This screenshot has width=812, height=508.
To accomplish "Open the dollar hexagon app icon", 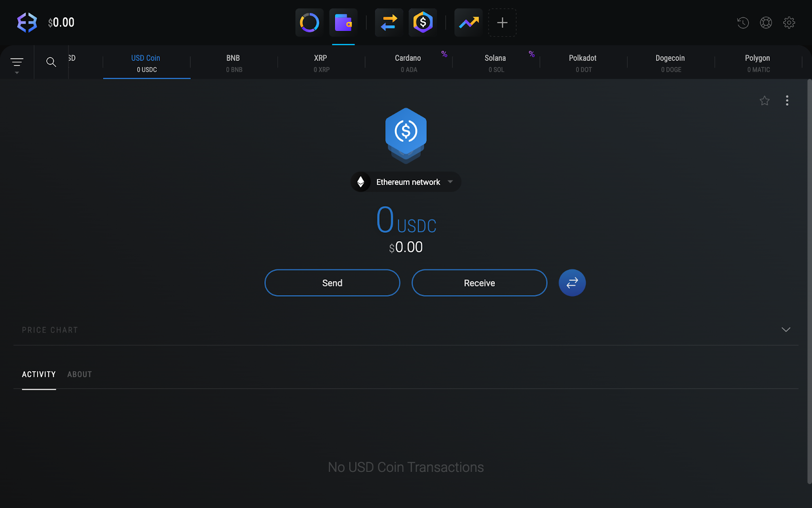I will (423, 22).
